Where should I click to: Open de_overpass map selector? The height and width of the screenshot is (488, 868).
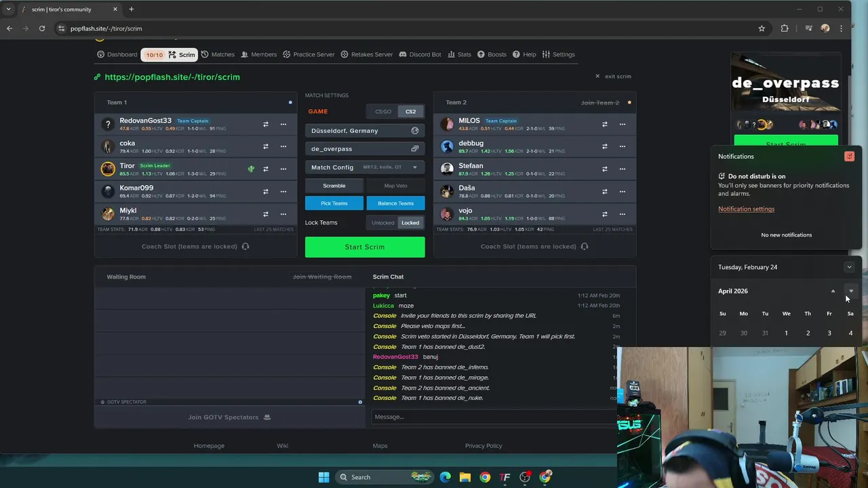click(365, 148)
